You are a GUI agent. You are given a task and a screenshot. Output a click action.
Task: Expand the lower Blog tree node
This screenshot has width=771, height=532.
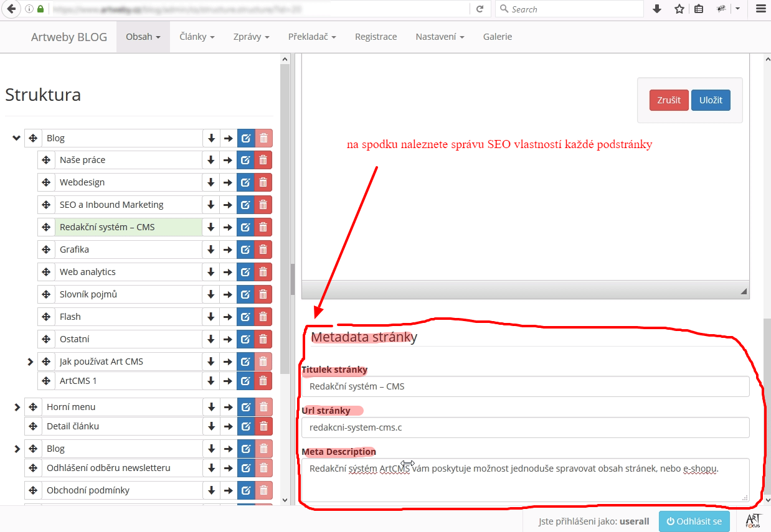pos(17,449)
